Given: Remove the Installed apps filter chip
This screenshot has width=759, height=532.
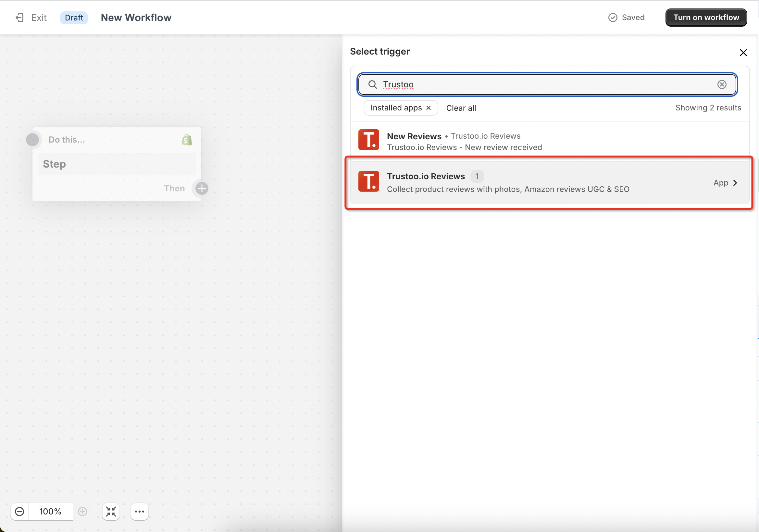Looking at the screenshot, I should (429, 108).
